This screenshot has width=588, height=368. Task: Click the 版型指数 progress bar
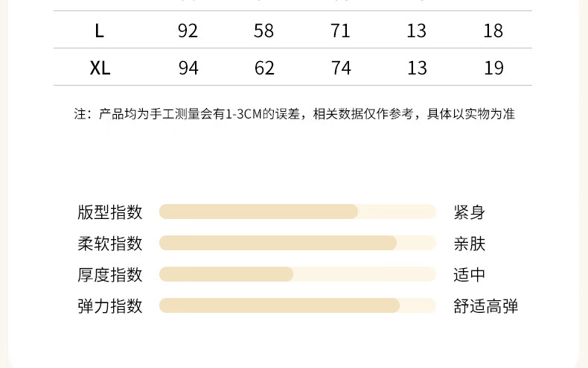coord(297,212)
